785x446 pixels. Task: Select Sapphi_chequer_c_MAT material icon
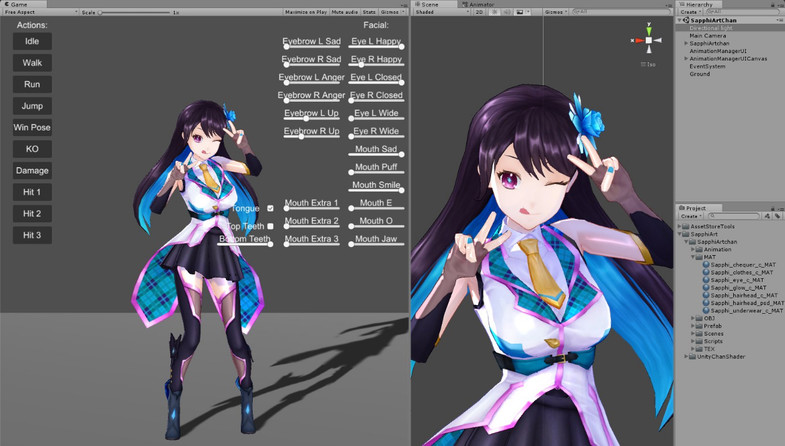click(x=706, y=264)
